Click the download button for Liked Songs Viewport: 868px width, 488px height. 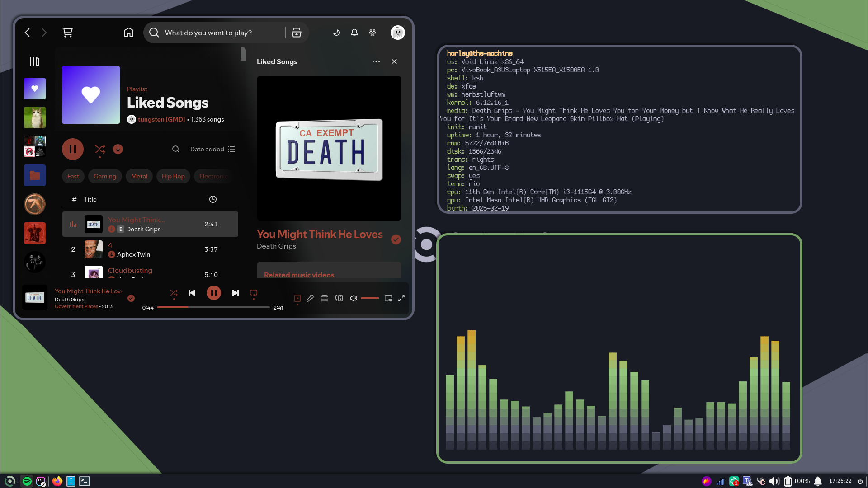[118, 149]
